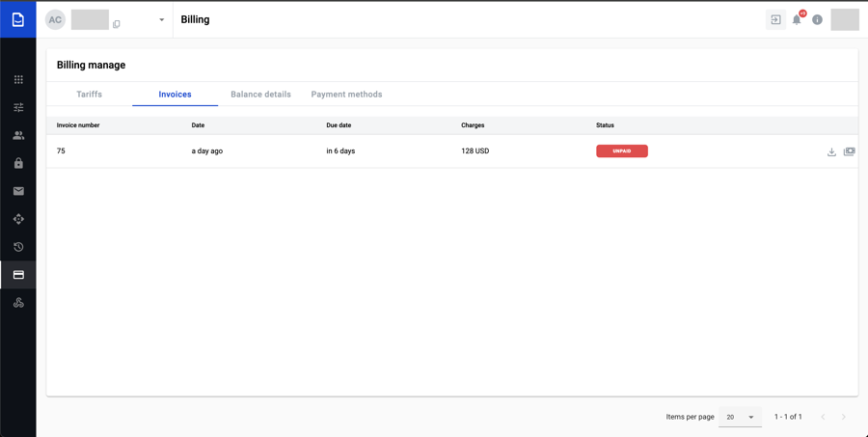Screen dimensions: 868x437
Task: Open the Items per page dropdown
Action: (x=740, y=417)
